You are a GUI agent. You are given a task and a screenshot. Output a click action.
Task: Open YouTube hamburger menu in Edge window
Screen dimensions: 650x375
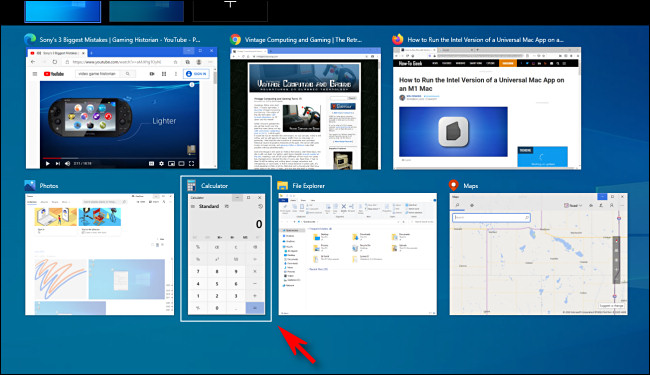pos(35,74)
